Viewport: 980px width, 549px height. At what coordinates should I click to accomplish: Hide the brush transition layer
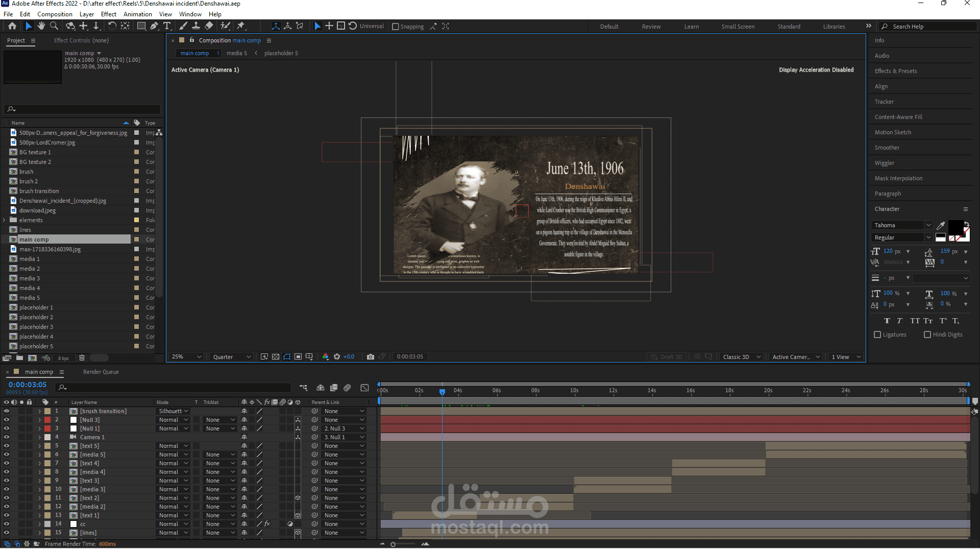(7, 411)
